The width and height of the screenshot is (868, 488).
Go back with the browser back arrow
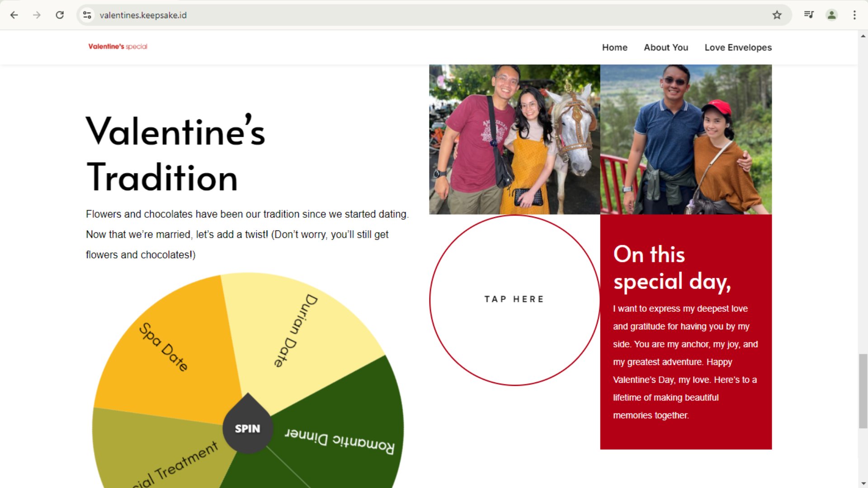[14, 15]
